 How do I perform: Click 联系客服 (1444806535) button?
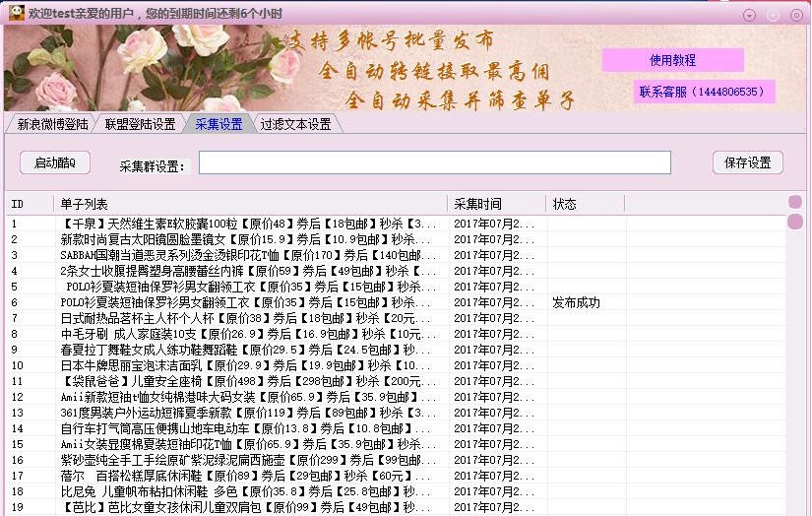coord(704,92)
